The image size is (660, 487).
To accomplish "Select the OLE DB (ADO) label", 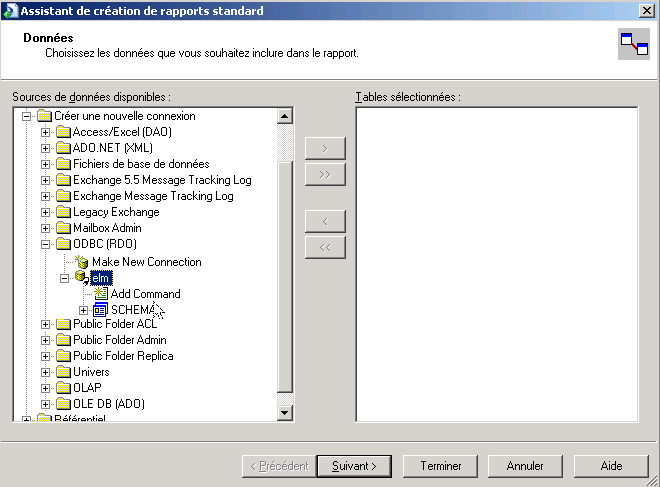I will 109,404.
